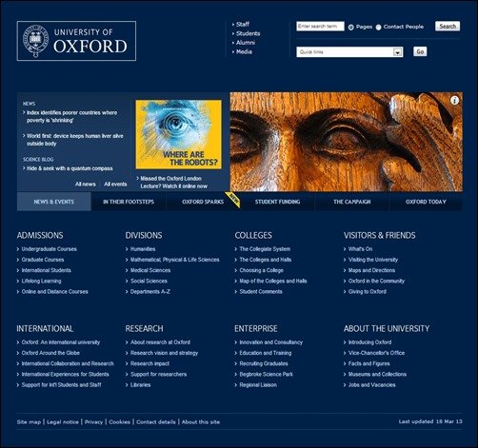Click the Go button beside Quick links
This screenshot has width=478, height=448.
coord(420,51)
